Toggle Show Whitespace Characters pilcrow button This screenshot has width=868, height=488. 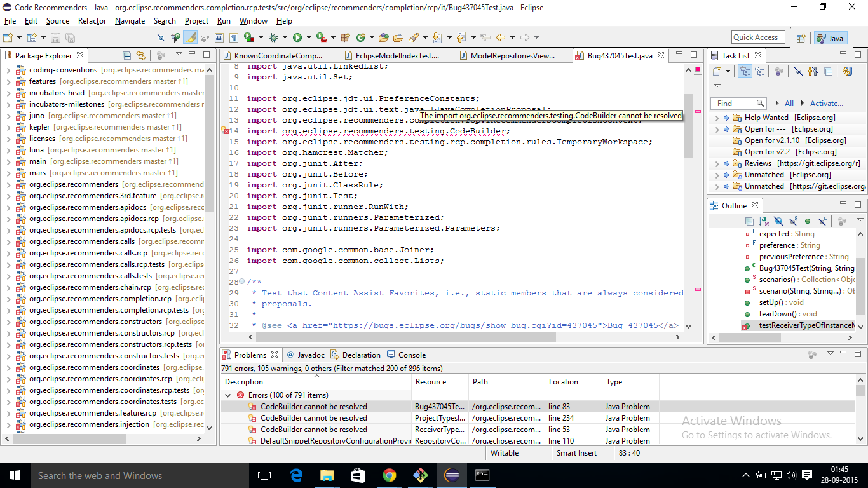pos(234,37)
